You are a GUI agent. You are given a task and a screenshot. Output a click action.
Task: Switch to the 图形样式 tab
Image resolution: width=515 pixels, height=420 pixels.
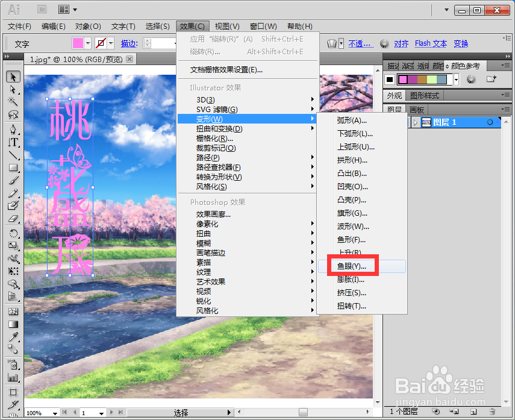[x=425, y=96]
